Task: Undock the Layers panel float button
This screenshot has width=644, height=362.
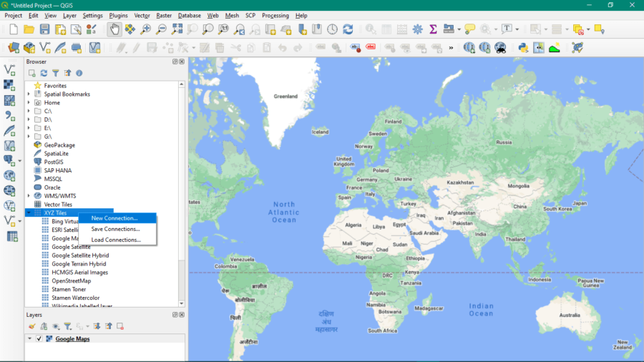Action: click(175, 315)
